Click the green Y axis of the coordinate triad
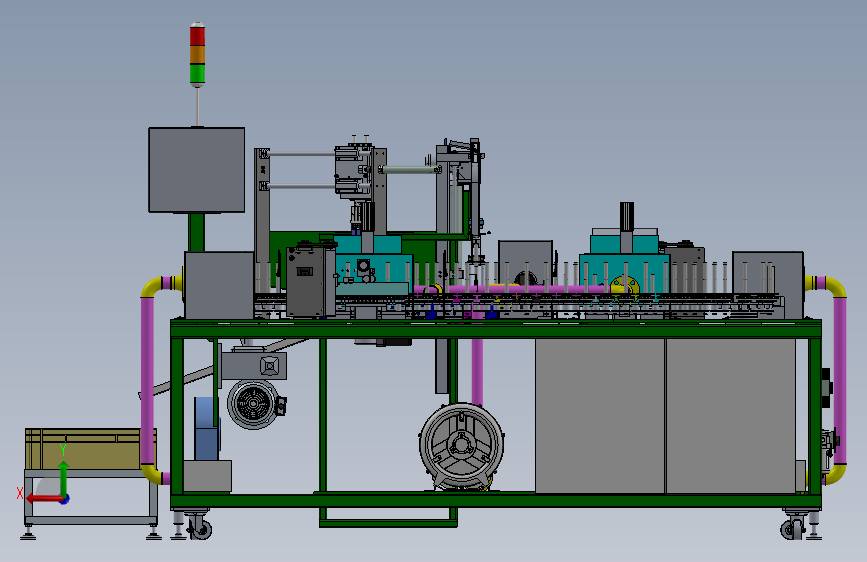This screenshot has width=867, height=562. [x=64, y=479]
